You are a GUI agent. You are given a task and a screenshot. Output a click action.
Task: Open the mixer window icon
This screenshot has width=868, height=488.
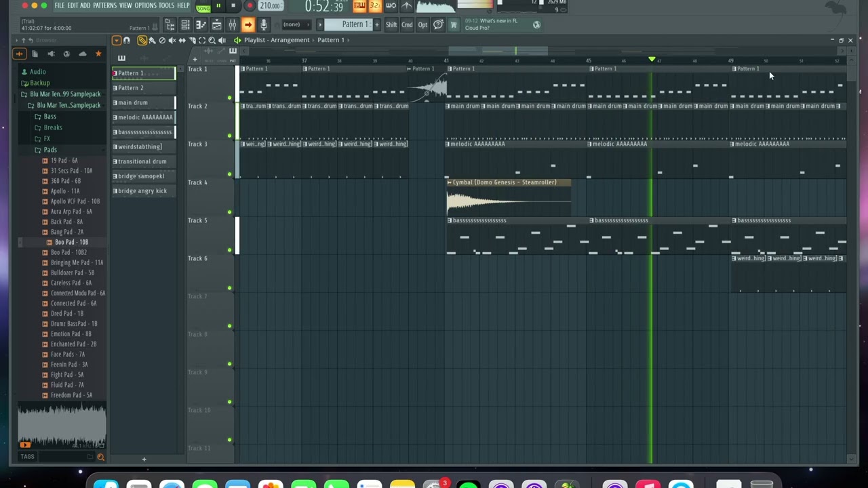tap(232, 25)
